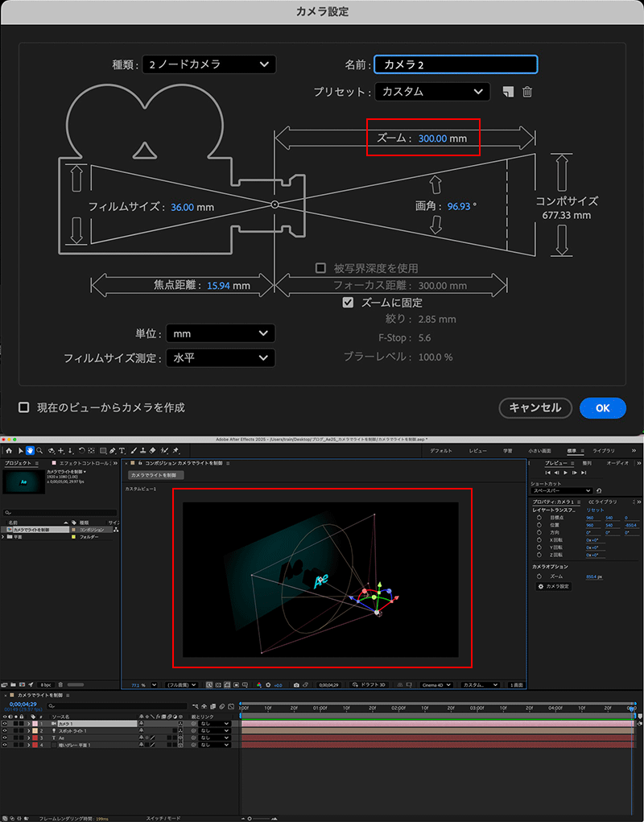Click the save preset icon beside プリセット
Screen dimensions: 644x822
(507, 92)
